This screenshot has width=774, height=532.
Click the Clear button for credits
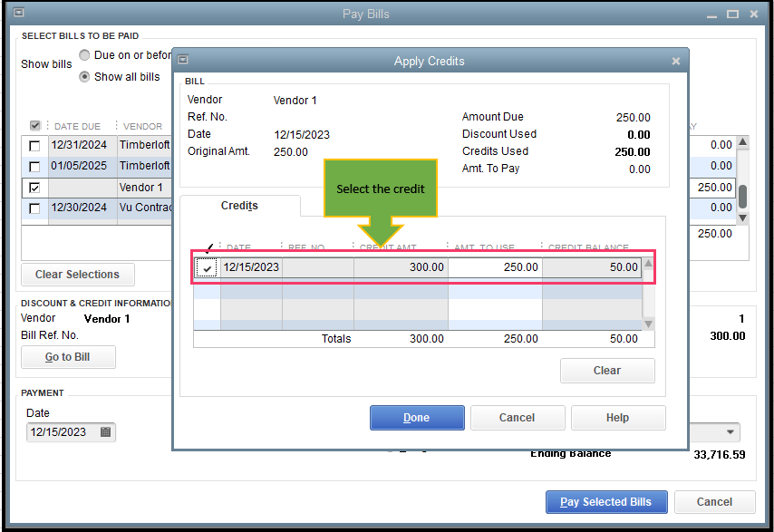coord(607,371)
